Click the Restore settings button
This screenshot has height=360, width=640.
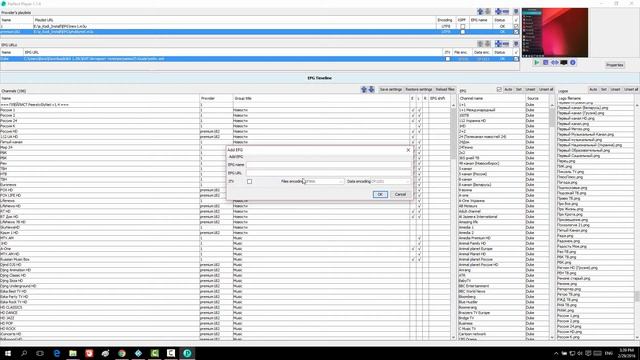coord(418,89)
